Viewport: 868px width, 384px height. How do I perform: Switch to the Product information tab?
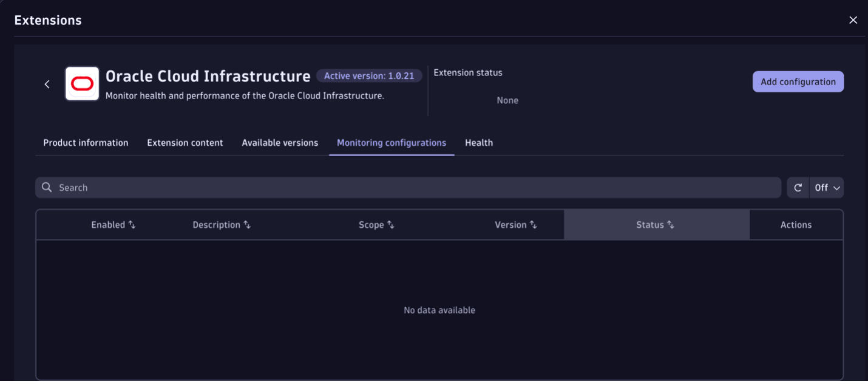[x=86, y=142]
